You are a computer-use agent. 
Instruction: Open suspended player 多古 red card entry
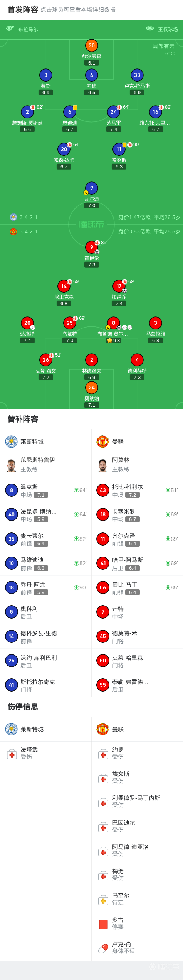click(137, 923)
